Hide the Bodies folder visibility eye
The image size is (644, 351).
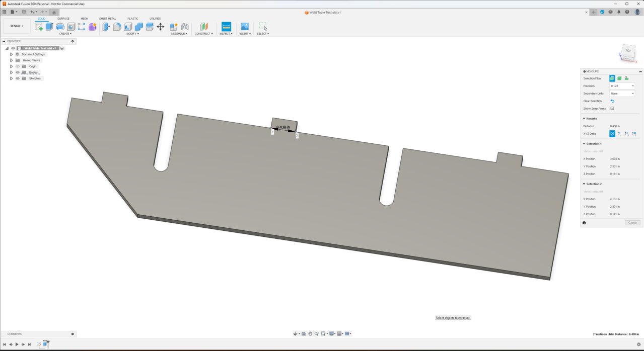pyautogui.click(x=18, y=72)
